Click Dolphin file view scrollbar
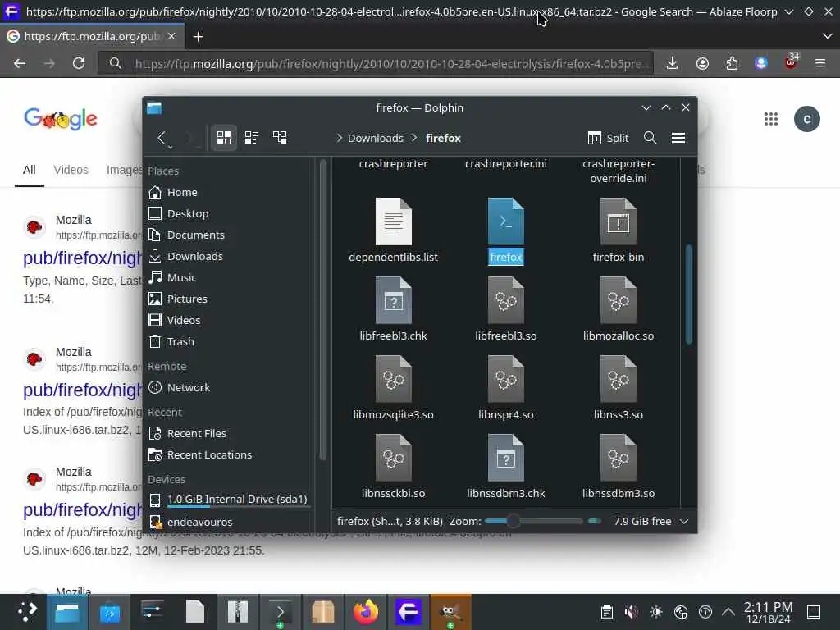The width and height of the screenshot is (840, 630). (688, 294)
